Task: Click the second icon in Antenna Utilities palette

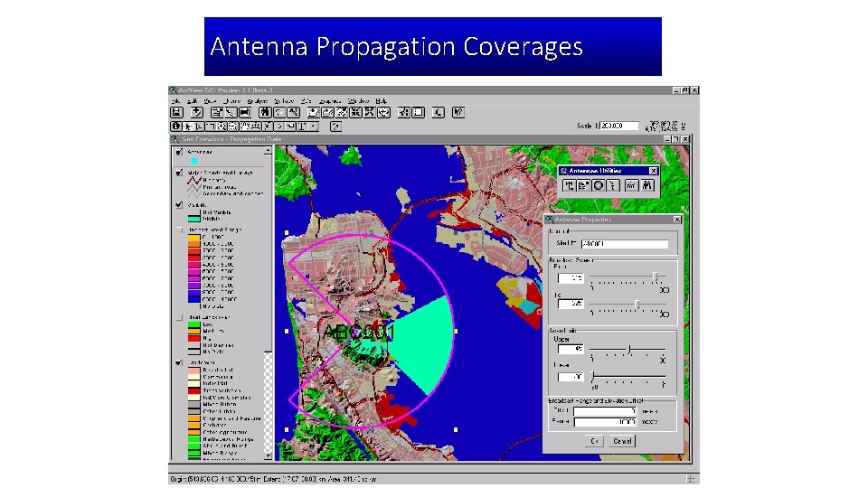Action: point(583,185)
